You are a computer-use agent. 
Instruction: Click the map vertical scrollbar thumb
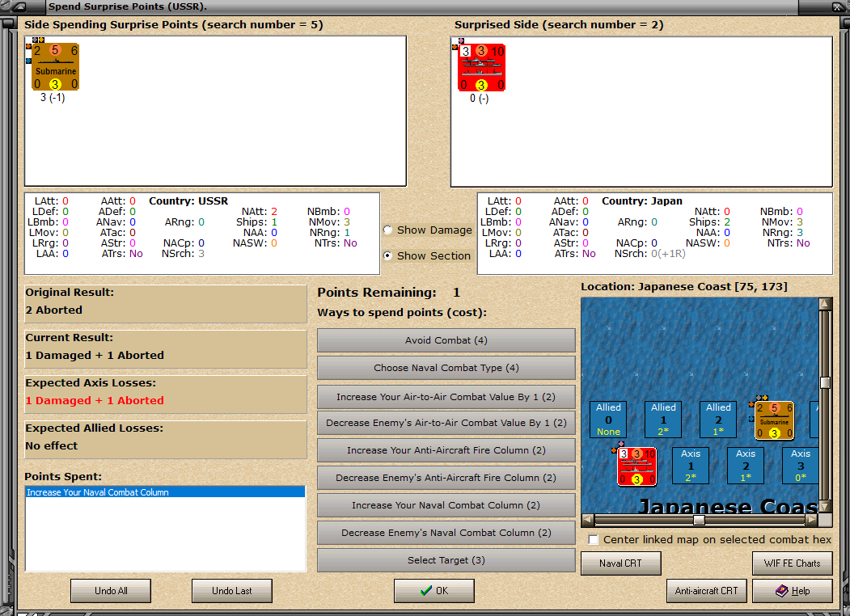[825, 382]
